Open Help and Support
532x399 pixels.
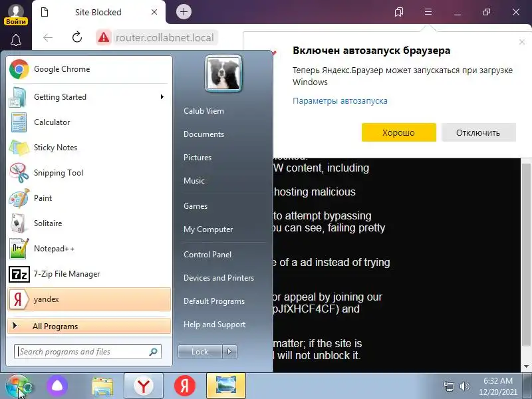[214, 325]
